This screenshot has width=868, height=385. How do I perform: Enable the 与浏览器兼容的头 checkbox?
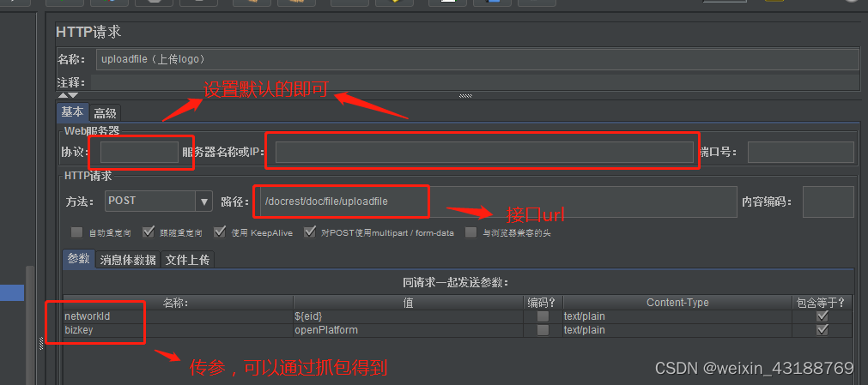(471, 232)
